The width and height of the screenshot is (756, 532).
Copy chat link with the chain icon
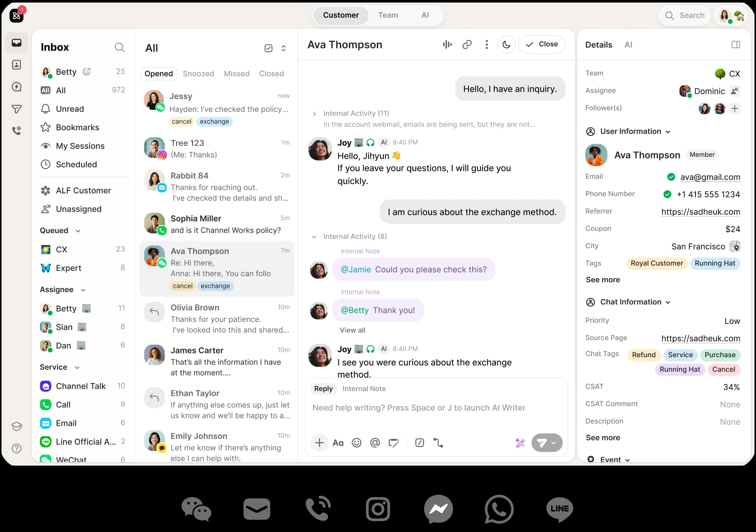pos(467,44)
